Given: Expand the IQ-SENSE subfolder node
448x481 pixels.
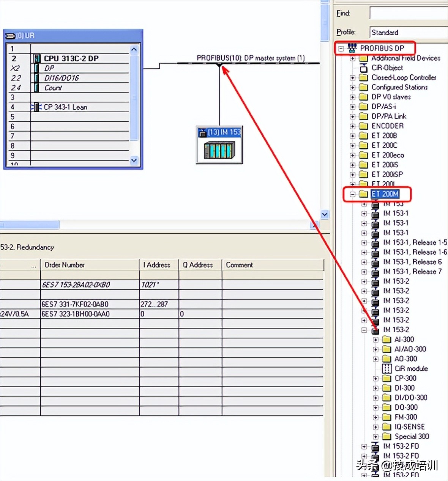Looking at the screenshot, I should click(375, 427).
